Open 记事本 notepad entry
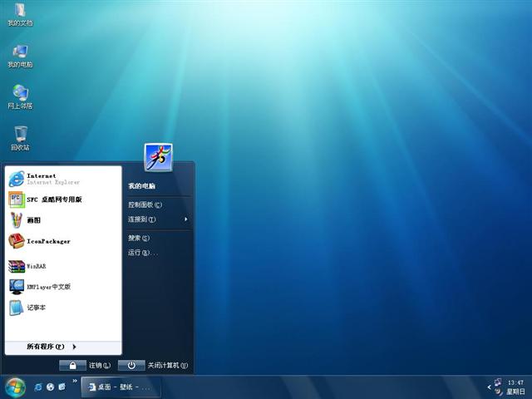The width and height of the screenshot is (532, 399). pyautogui.click(x=63, y=308)
